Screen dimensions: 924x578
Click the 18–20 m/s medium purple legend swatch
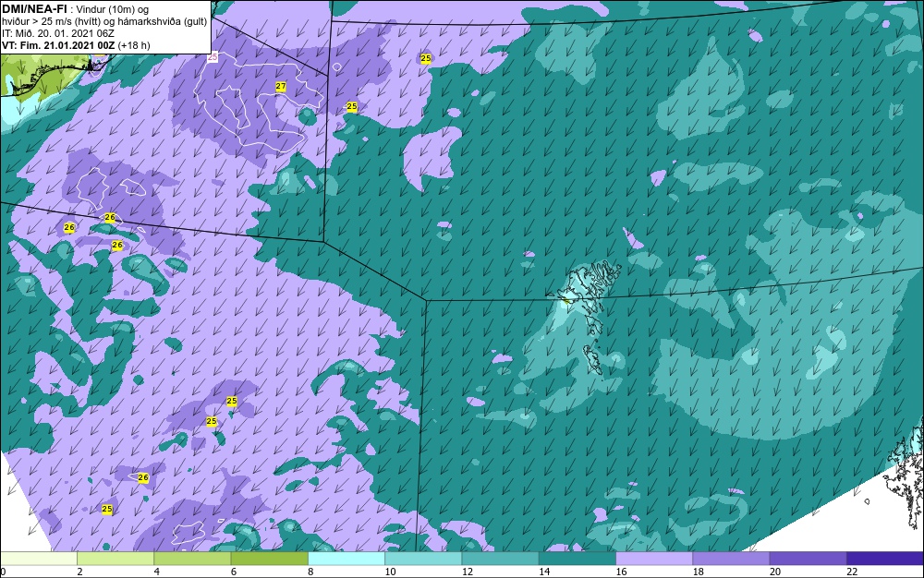(731, 559)
